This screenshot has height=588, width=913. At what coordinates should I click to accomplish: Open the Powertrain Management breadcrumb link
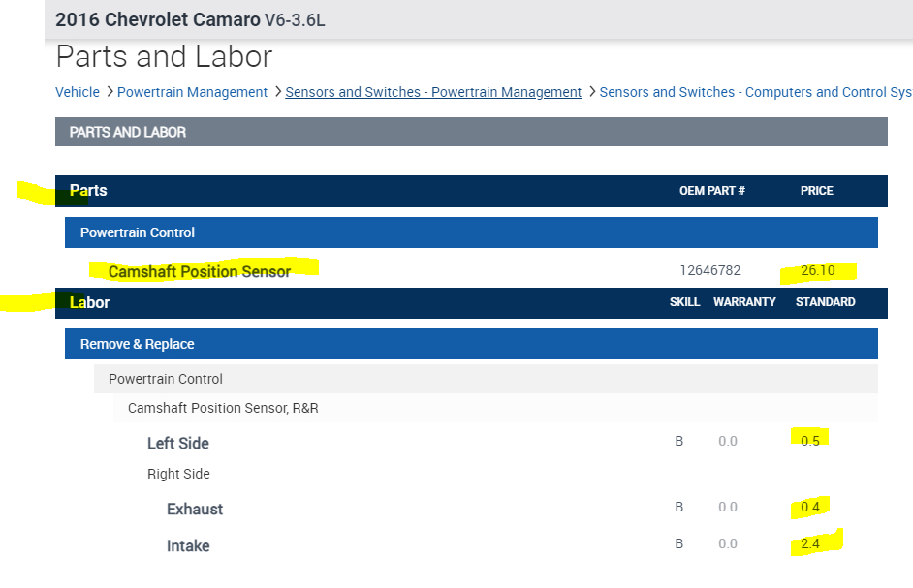[192, 92]
